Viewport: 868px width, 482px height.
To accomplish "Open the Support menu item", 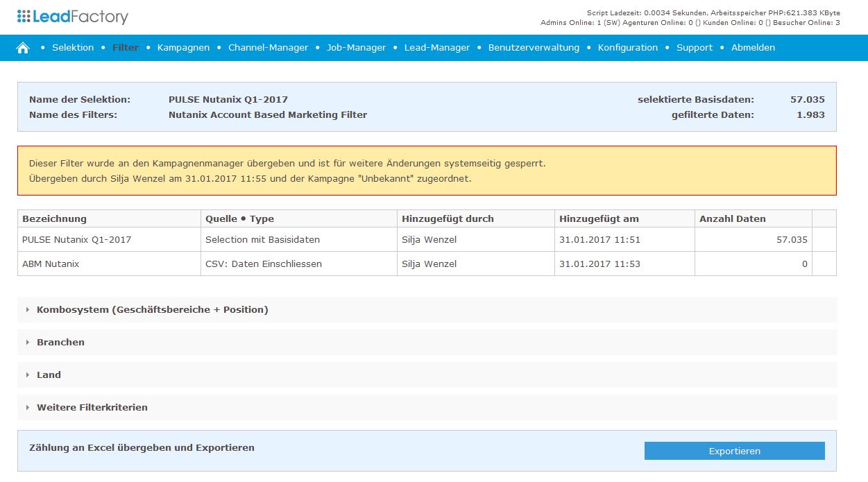I will pos(695,48).
